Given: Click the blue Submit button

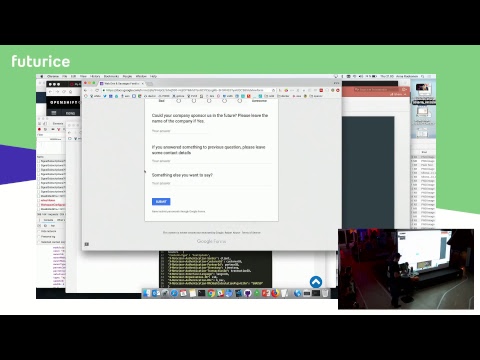Looking at the screenshot, I should [x=161, y=202].
